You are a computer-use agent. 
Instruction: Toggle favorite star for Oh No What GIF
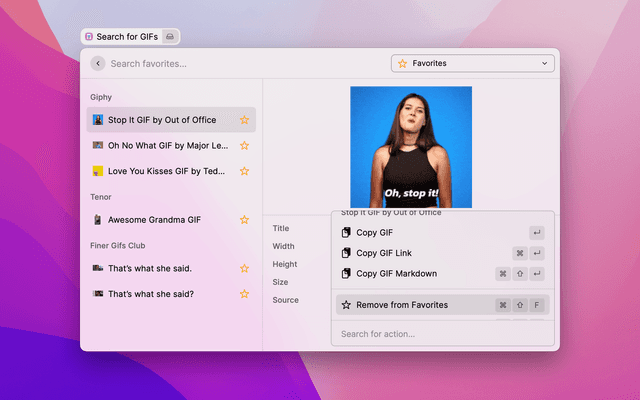click(x=244, y=145)
